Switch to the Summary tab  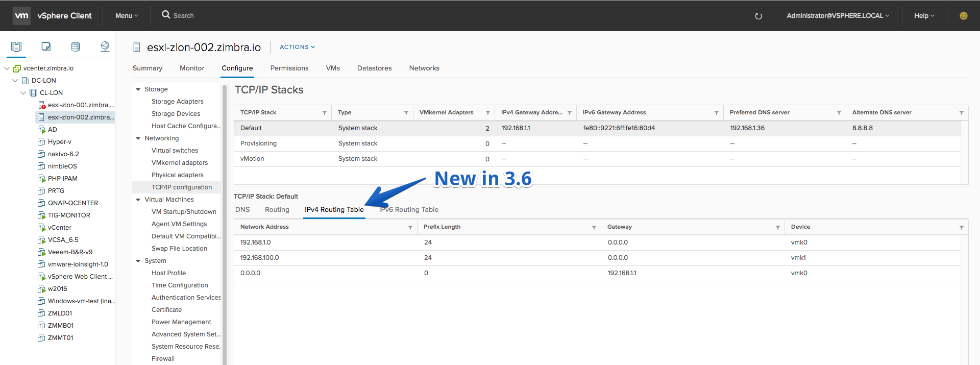click(x=148, y=68)
